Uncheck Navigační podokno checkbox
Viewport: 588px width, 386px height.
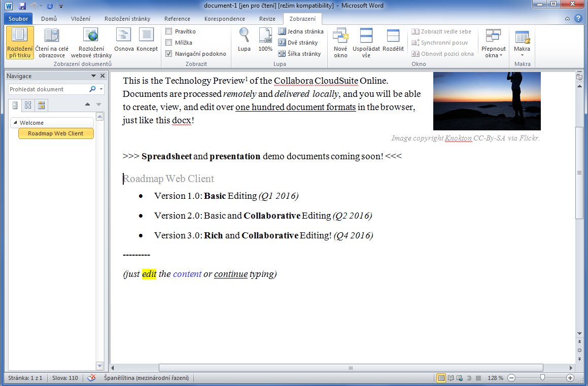click(169, 54)
